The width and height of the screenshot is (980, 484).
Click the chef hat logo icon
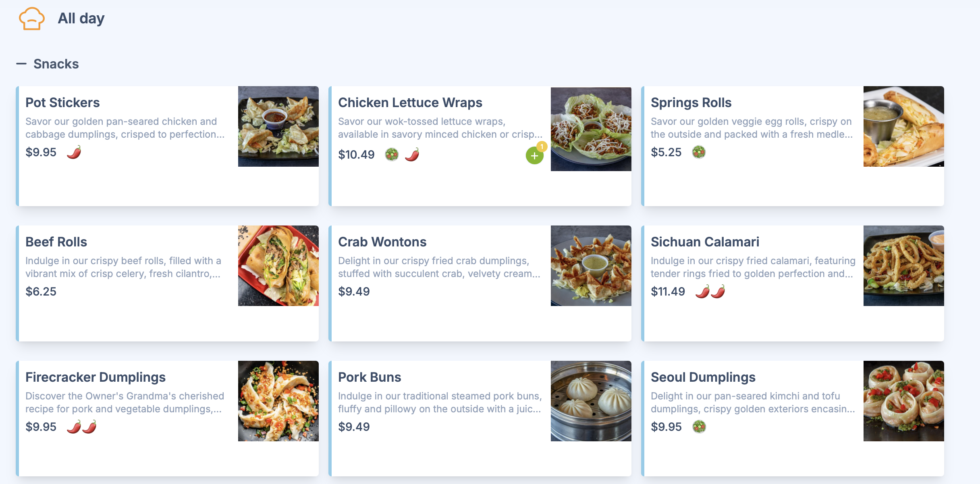(x=31, y=19)
